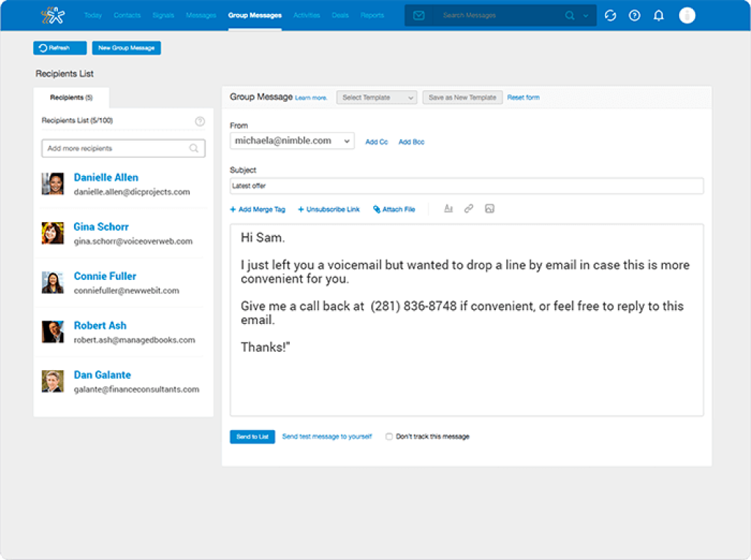Open the text formatting icon
This screenshot has width=751, height=560.
[448, 209]
